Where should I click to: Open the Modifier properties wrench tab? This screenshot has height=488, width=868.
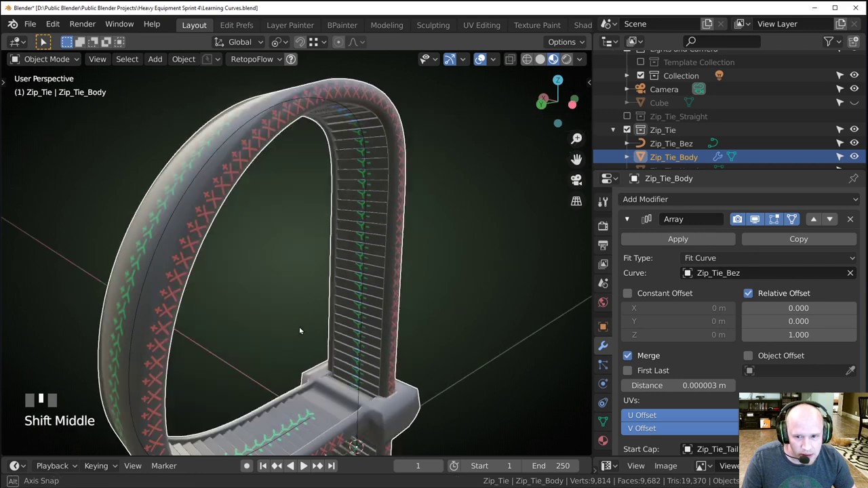click(x=603, y=346)
